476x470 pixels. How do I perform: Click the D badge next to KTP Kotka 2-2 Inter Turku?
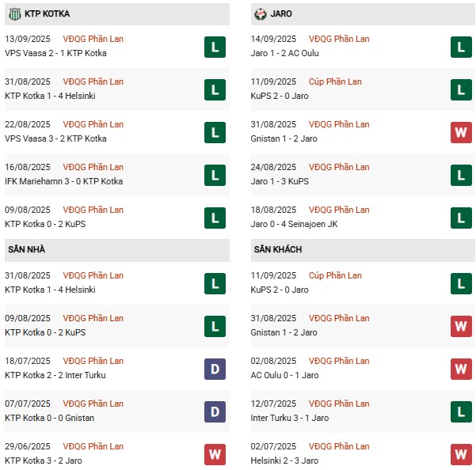tap(215, 369)
